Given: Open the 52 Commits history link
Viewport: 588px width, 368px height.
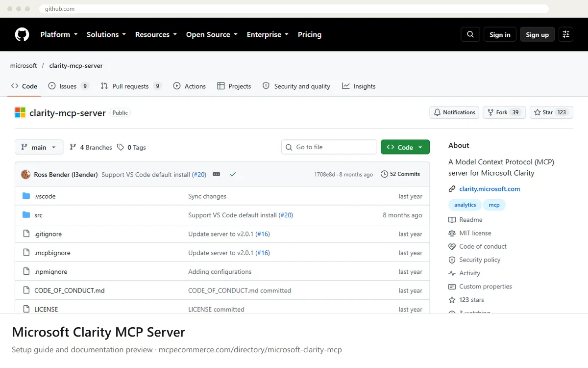Looking at the screenshot, I should (400, 174).
